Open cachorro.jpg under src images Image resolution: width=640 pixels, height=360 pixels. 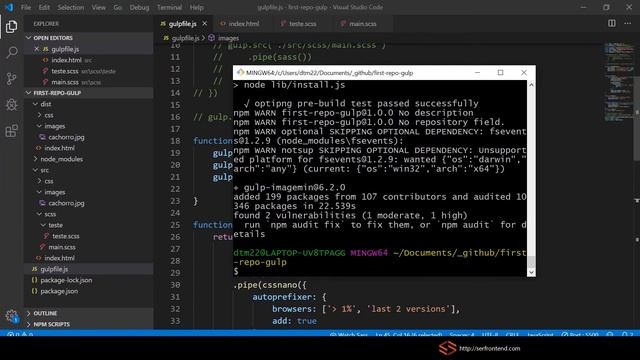pyautogui.click(x=66, y=203)
